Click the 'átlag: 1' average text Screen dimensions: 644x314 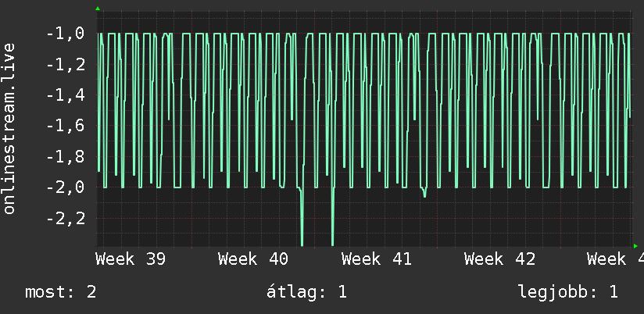pos(307,292)
